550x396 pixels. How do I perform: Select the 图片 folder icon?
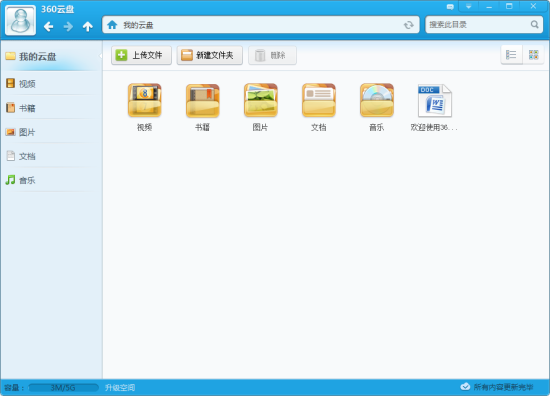point(261,100)
